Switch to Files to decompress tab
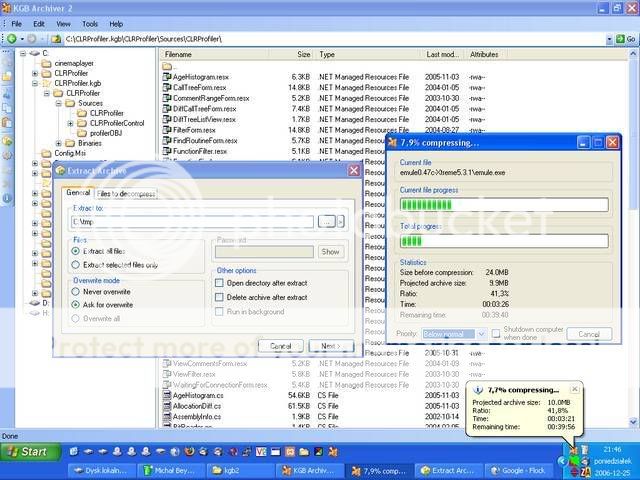 pos(126,194)
